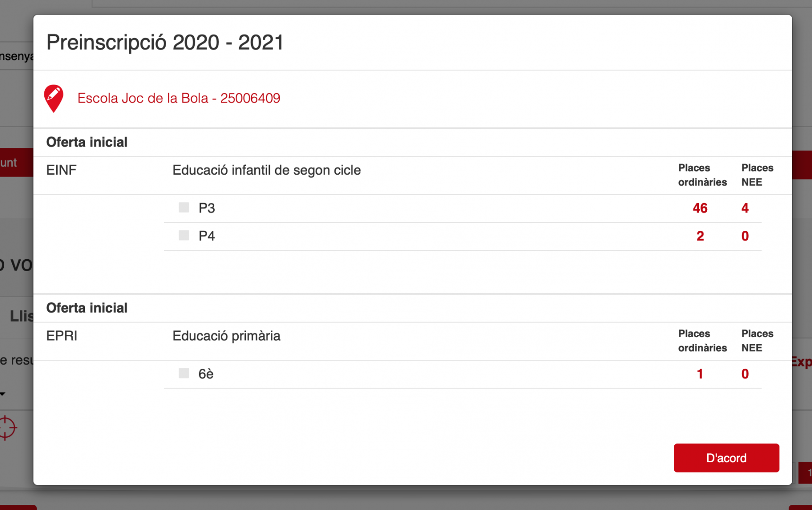Select Educació infantil de segon cicle heading
This screenshot has height=510, width=812.
pyautogui.click(x=266, y=170)
